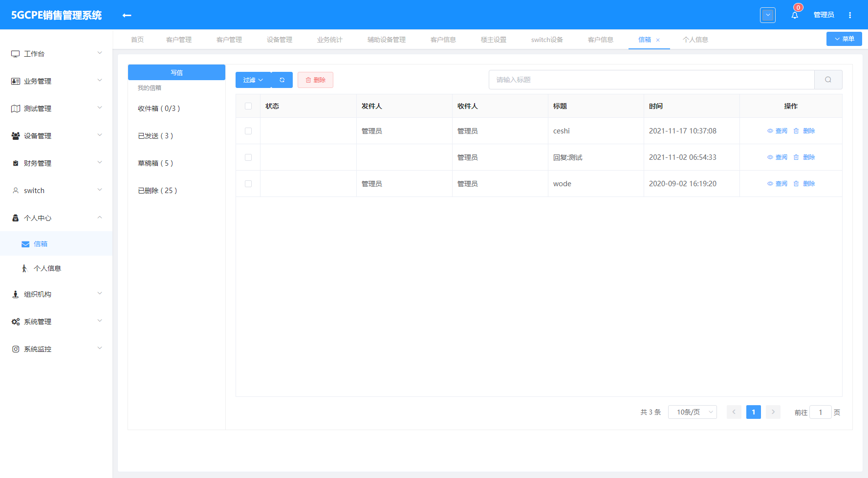Screen dimensions: 868x478
Task: Click the notification bell icon
Action: (x=794, y=15)
